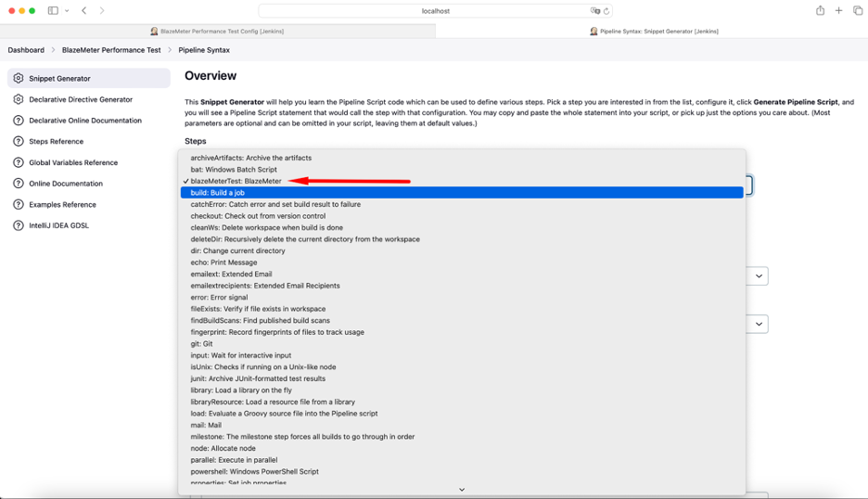Viewport: 868px width, 499px height.
Task: Pick 'deleteDir' step option
Action: [462, 239]
